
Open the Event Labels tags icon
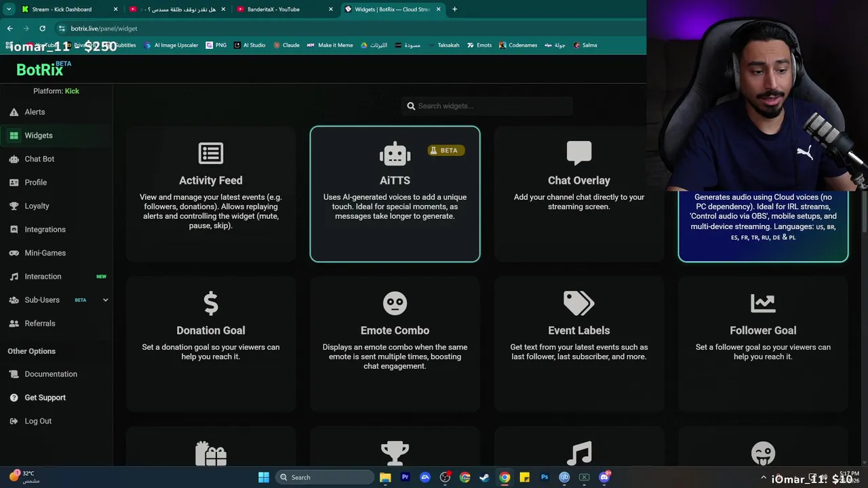point(579,303)
